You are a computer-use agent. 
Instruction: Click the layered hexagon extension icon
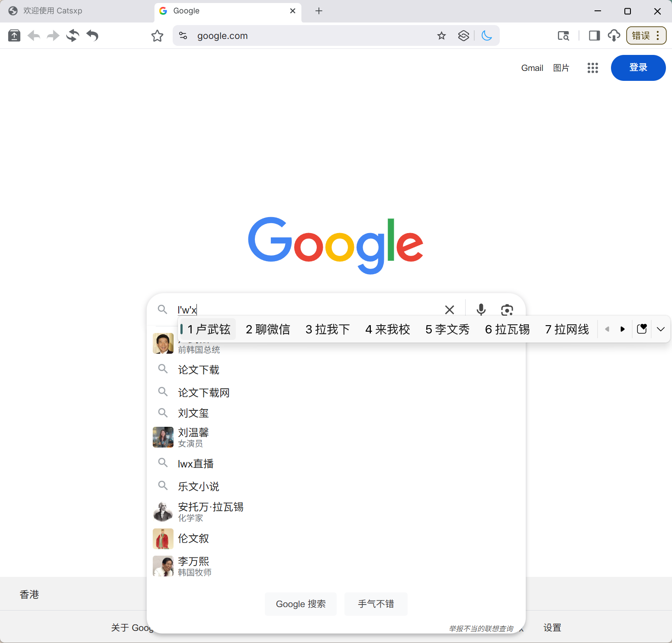[463, 35]
